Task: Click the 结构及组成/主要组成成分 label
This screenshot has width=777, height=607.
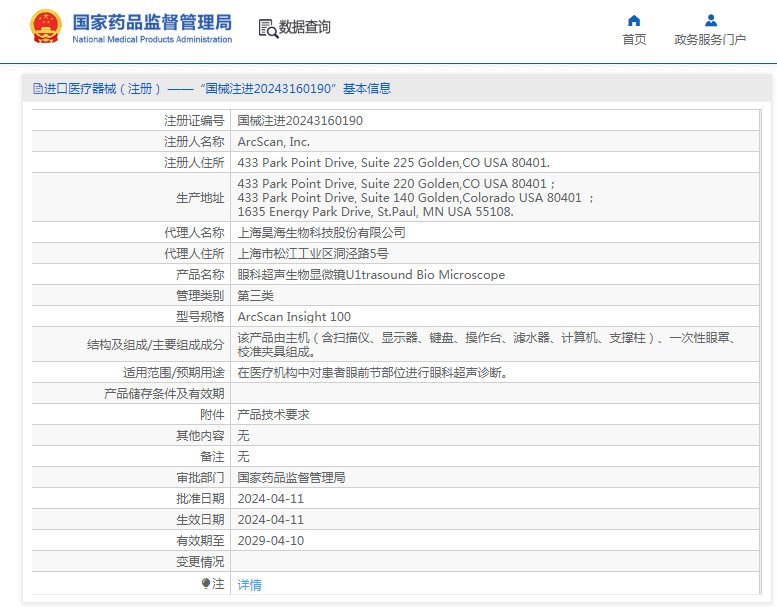Action: coord(156,344)
